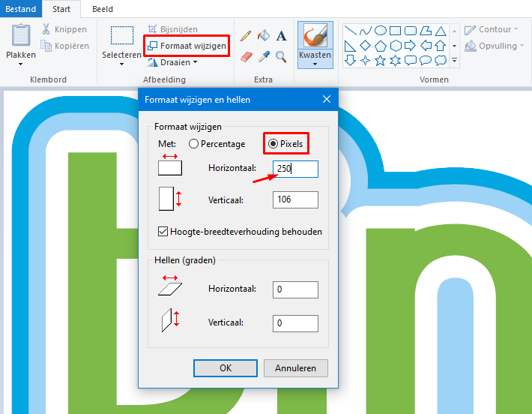Screen dimensions: 532x414
Task: Open the Plakken dropdown arrow
Action: [21, 64]
